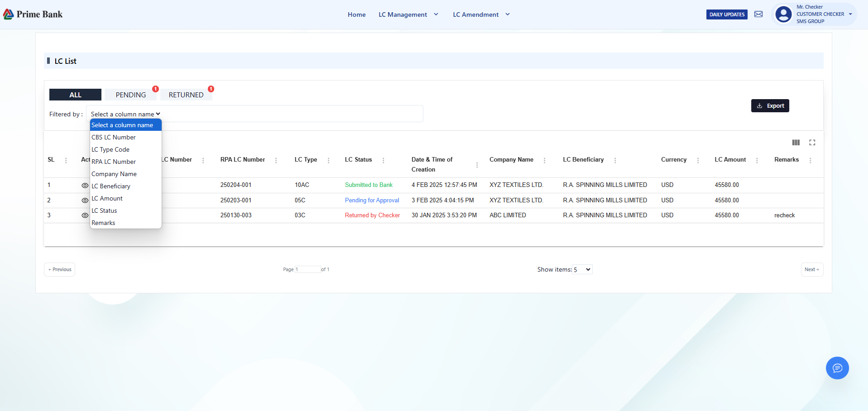This screenshot has width=868, height=411.
Task: Click 'Returned by Checker' status
Action: [372, 215]
